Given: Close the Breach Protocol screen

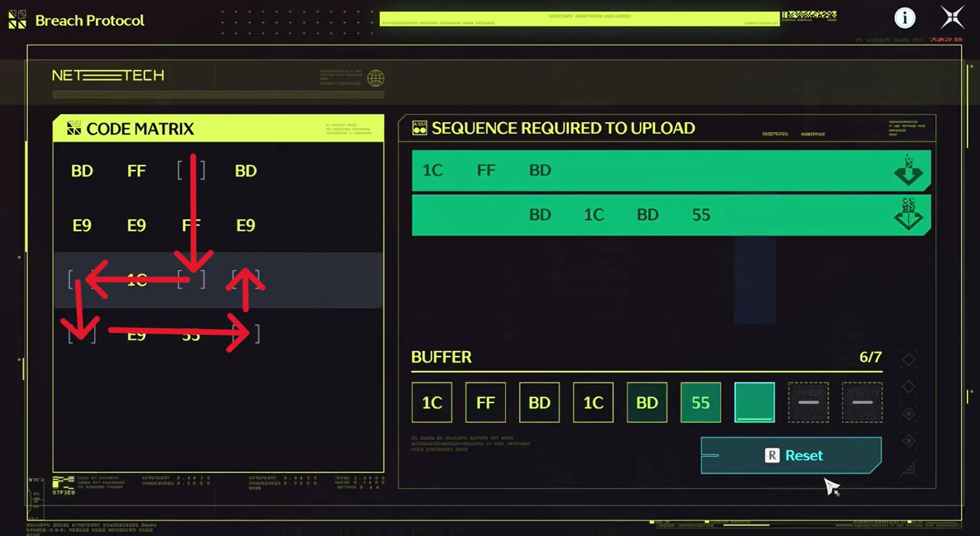Looking at the screenshot, I should point(952,17).
